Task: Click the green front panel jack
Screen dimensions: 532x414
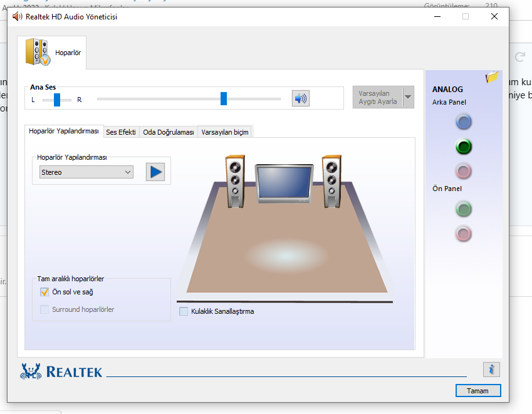Action: pos(464,209)
